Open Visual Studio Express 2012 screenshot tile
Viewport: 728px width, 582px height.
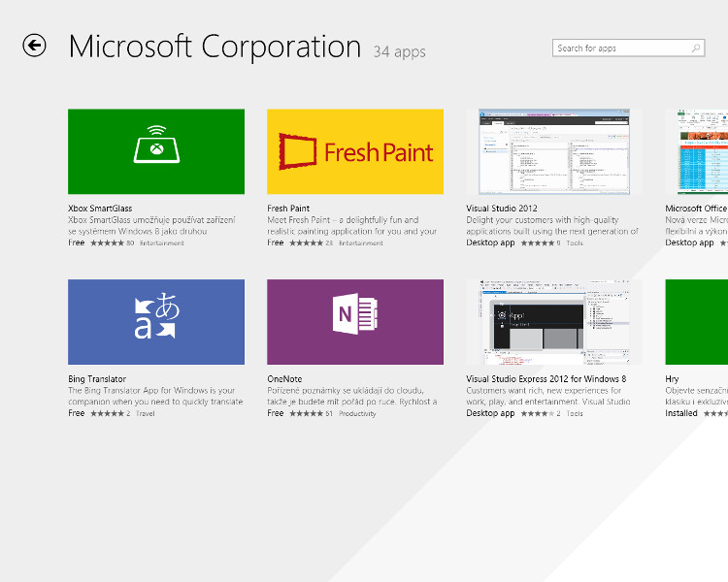pyautogui.click(x=554, y=322)
